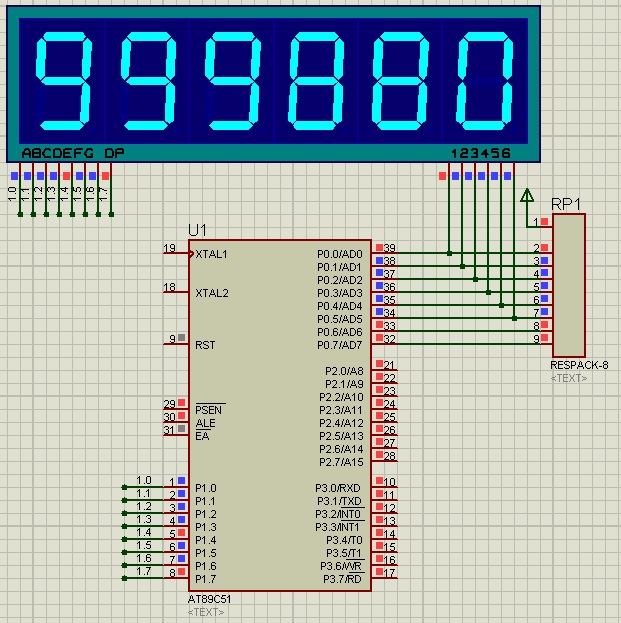
Task: Click the P1.7 pin label inside U1
Action: pos(206,579)
